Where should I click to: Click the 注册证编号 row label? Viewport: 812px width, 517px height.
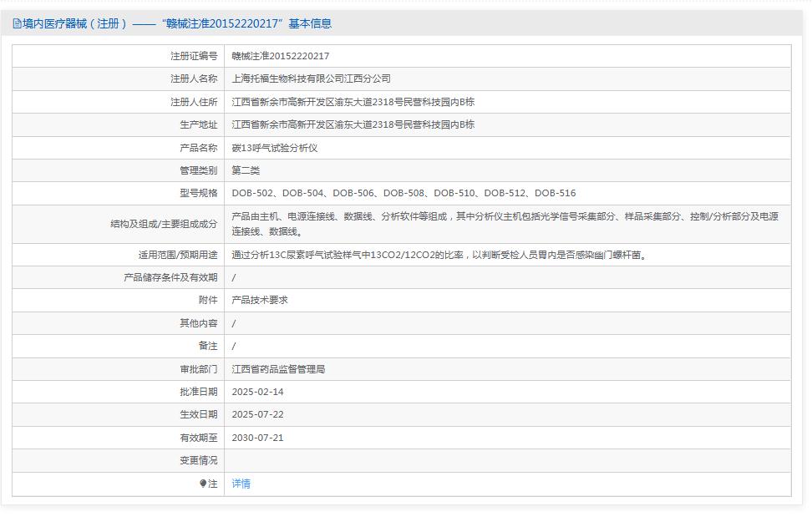point(194,56)
